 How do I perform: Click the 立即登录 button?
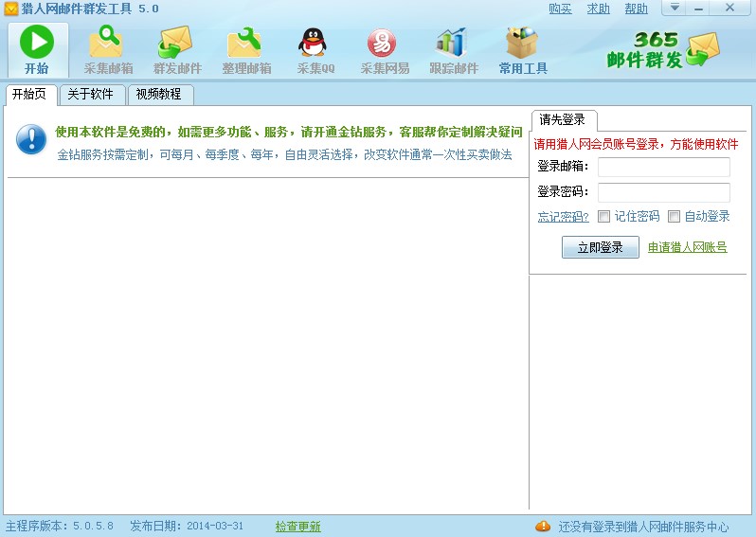click(x=601, y=247)
